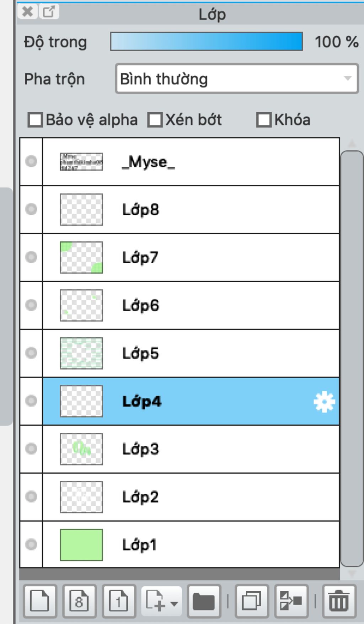The image size is (364, 624).
Task: Add a new 1-bit layer
Action: tap(119, 601)
